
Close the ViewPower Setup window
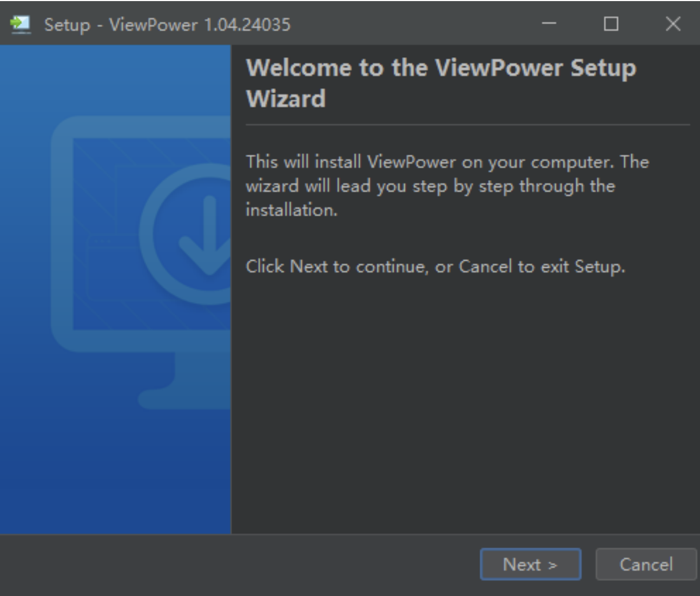point(673,24)
